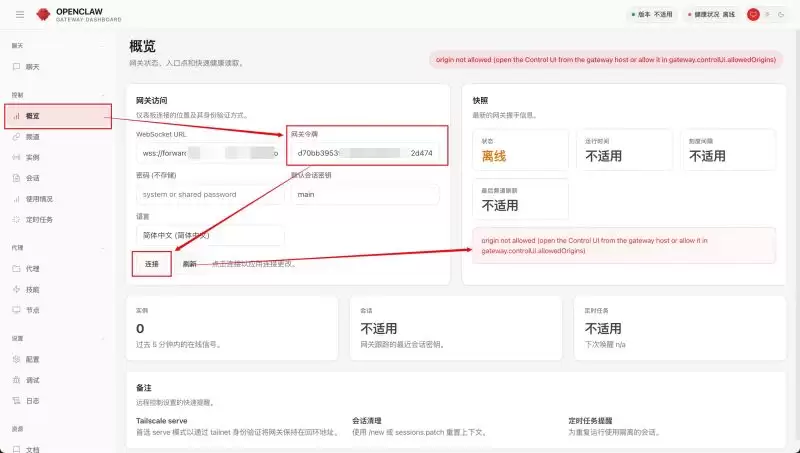
Task: Collapse the 代理 sidebar section header
Action: tap(58, 248)
